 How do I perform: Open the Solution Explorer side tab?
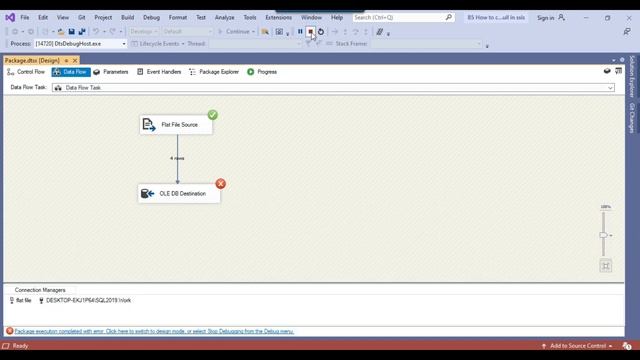click(632, 77)
